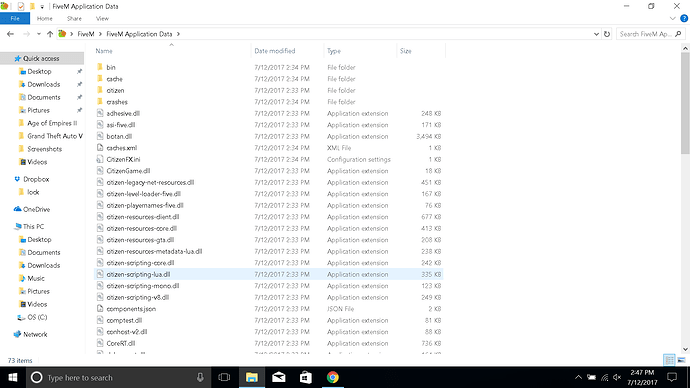Switch to the View ribbon tab
Viewport: 690px width, 388px height.
(102, 18)
